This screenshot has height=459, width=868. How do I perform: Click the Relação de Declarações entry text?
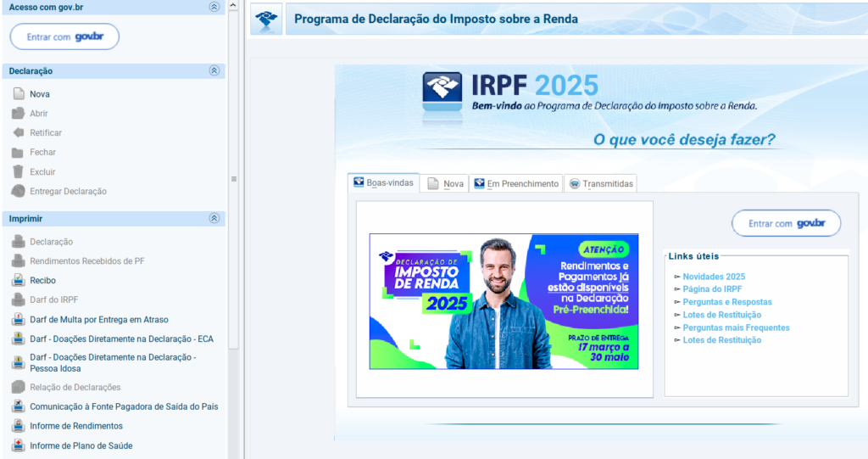click(x=75, y=387)
